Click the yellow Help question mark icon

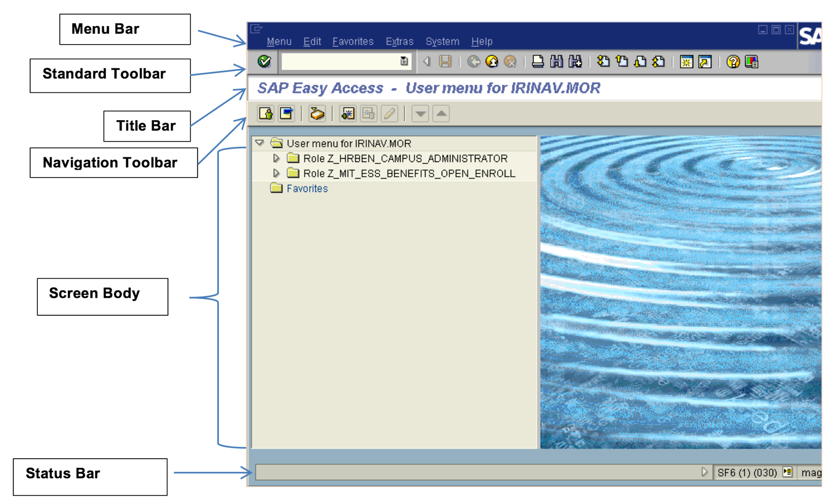click(x=733, y=62)
